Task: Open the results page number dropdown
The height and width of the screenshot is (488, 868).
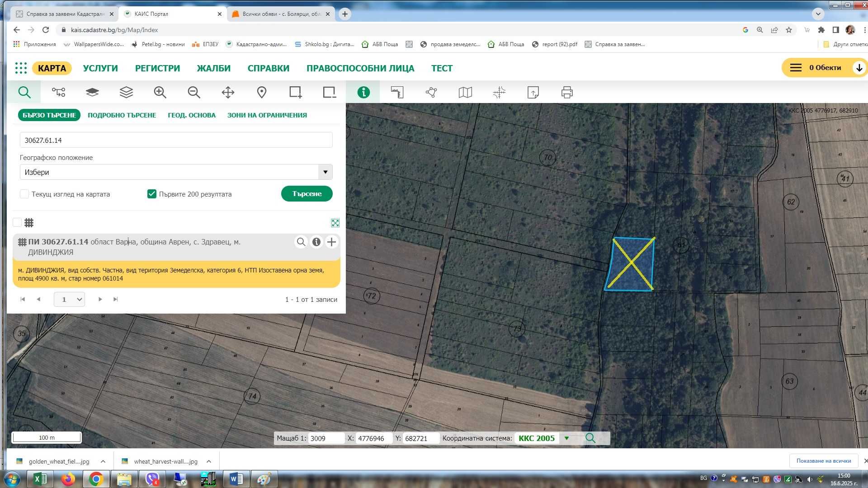Action: (x=69, y=299)
